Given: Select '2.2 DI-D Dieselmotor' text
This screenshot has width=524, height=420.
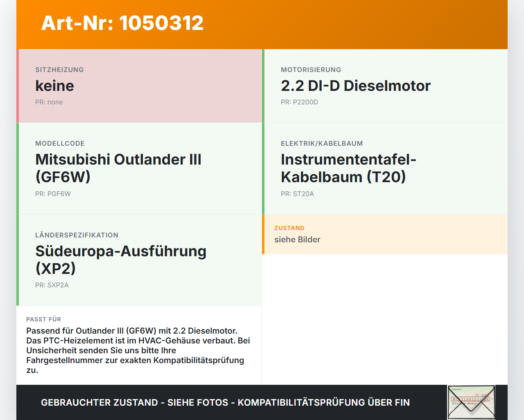Looking at the screenshot, I should coord(356,86).
